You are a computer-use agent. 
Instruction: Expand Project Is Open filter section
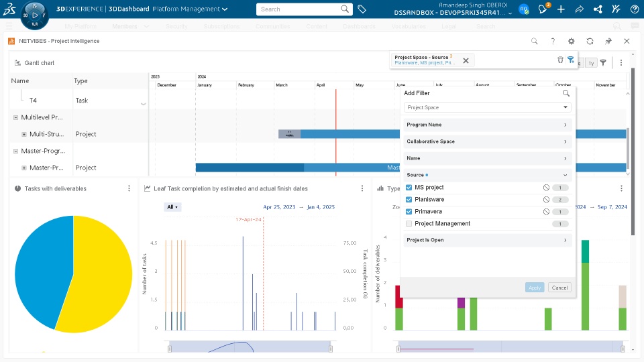488,240
